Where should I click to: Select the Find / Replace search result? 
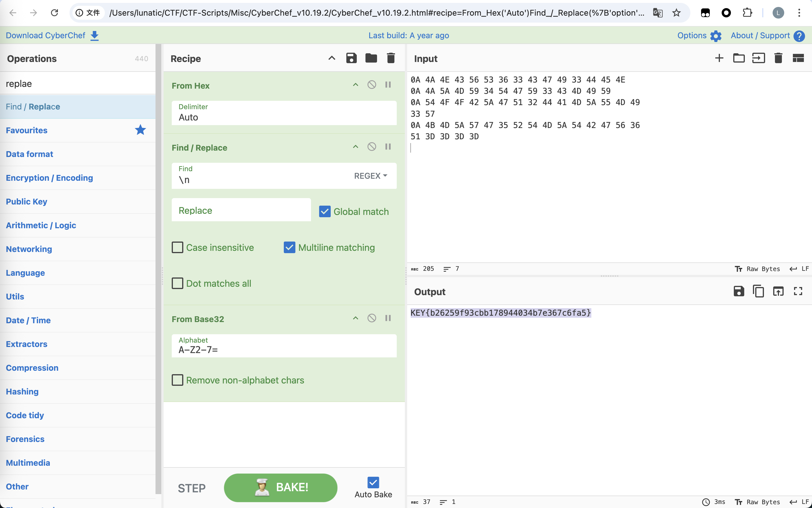[x=78, y=107]
